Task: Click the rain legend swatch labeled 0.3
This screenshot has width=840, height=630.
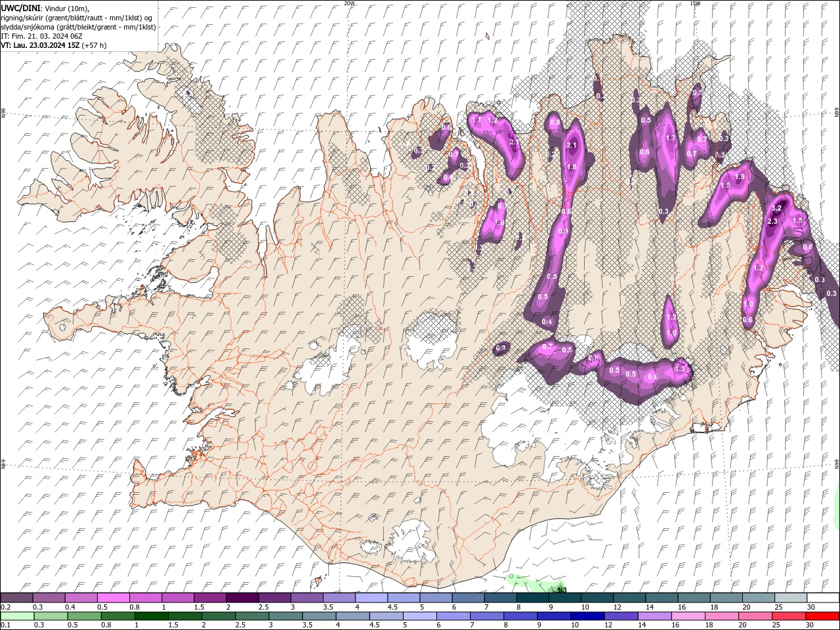Action: pos(51,616)
